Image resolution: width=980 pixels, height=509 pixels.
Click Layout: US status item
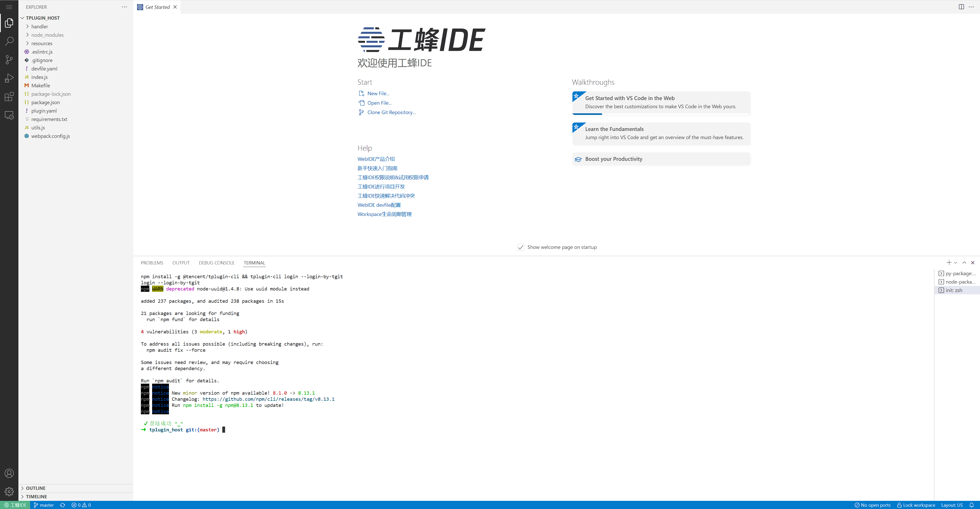952,505
